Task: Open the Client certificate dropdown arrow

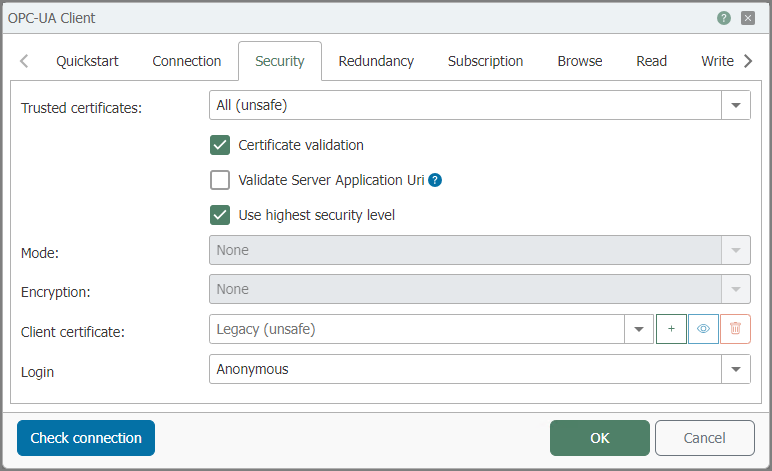Action: coord(638,329)
